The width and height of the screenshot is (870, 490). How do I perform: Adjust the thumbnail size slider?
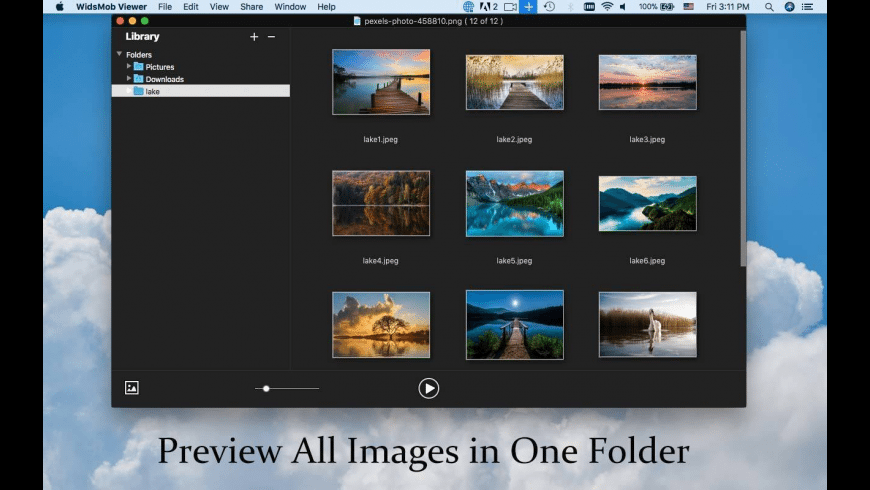[266, 388]
